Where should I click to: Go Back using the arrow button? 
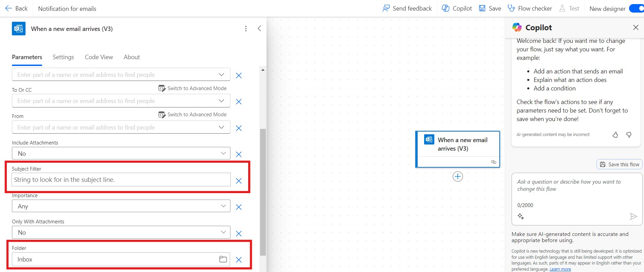[16, 8]
